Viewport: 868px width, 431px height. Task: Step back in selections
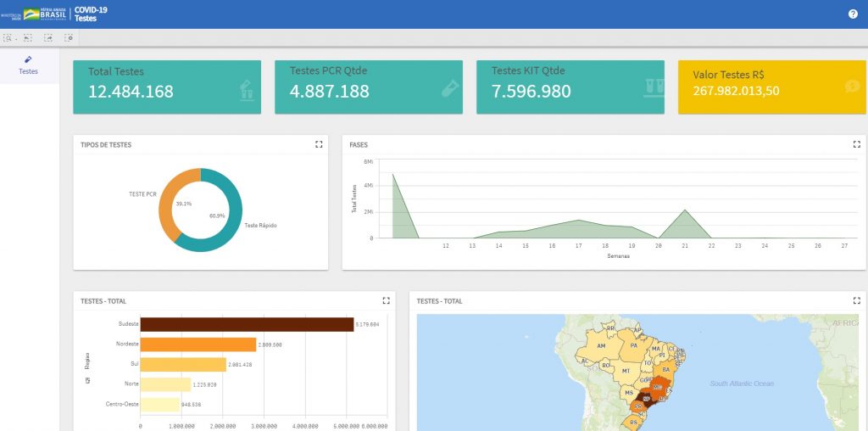tap(28, 38)
